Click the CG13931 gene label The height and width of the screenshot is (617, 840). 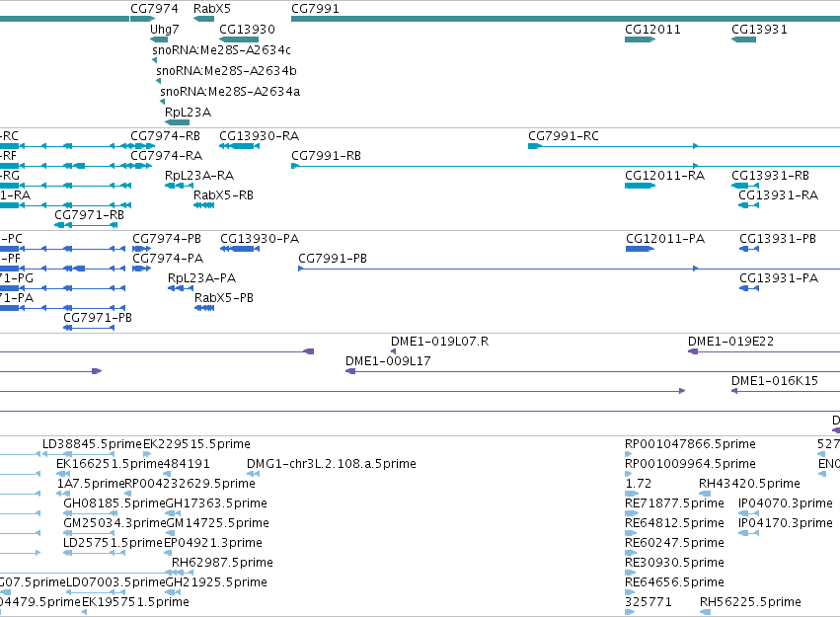click(x=759, y=30)
